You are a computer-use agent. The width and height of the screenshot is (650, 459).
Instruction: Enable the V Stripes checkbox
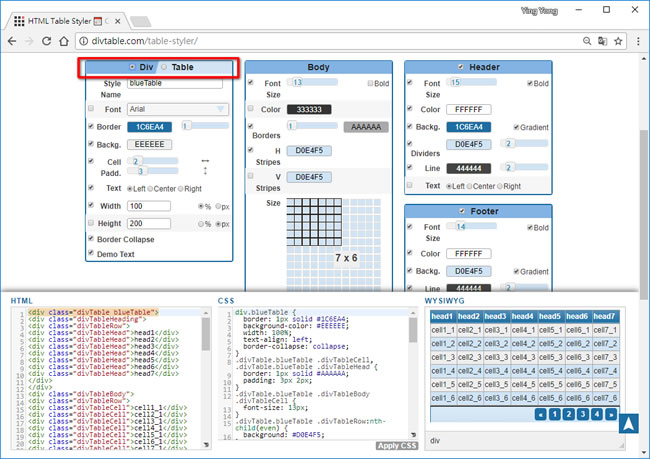(250, 176)
